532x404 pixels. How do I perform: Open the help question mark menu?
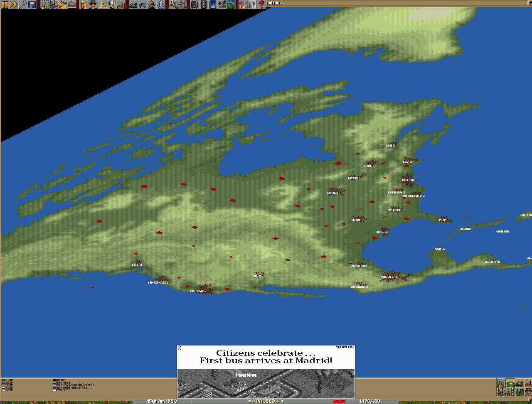(261, 5)
